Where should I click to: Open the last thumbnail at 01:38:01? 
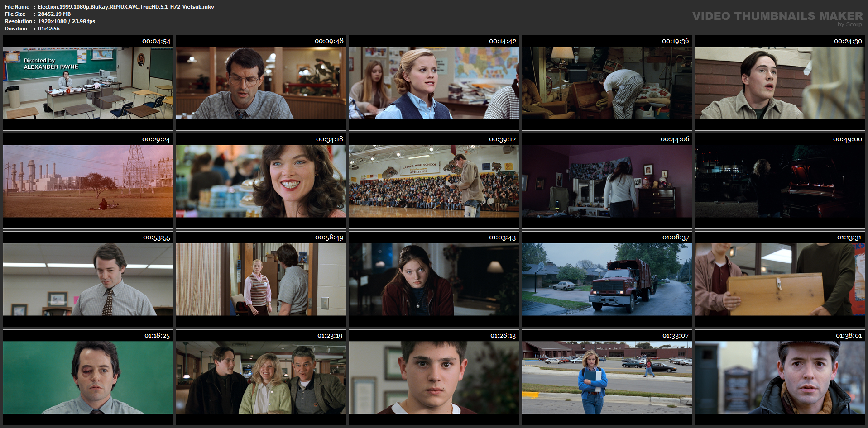(780, 377)
